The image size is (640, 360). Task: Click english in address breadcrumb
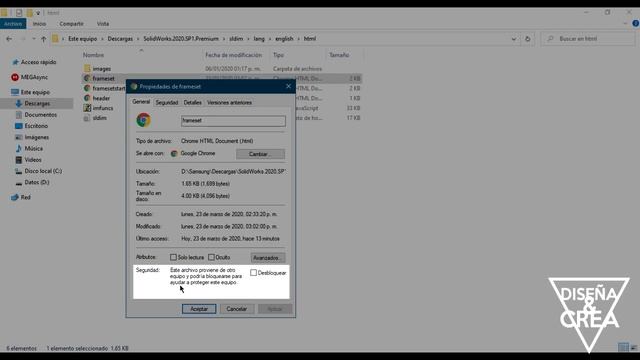click(x=284, y=39)
